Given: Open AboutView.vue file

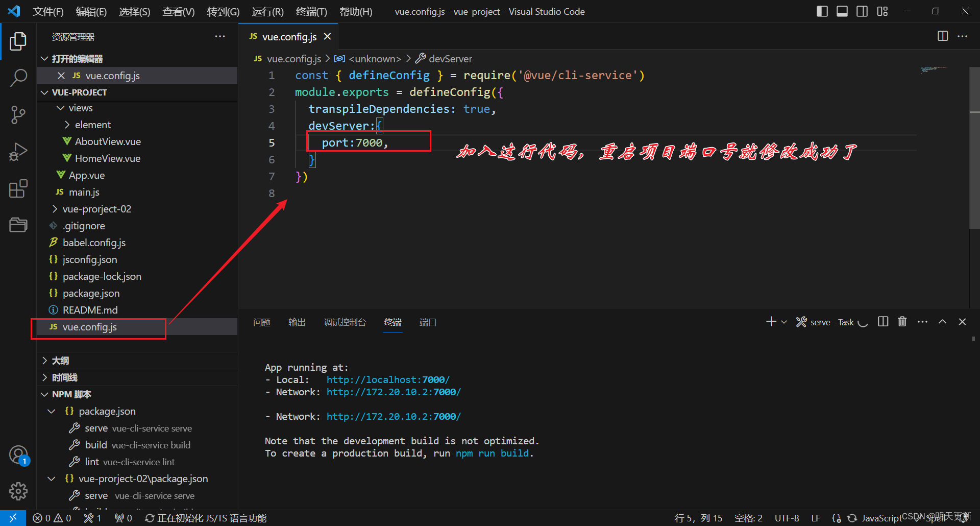Looking at the screenshot, I should [x=108, y=141].
